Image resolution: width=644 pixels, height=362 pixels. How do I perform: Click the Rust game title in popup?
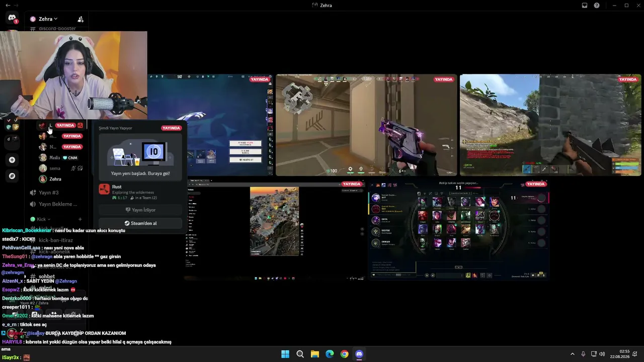(x=117, y=187)
